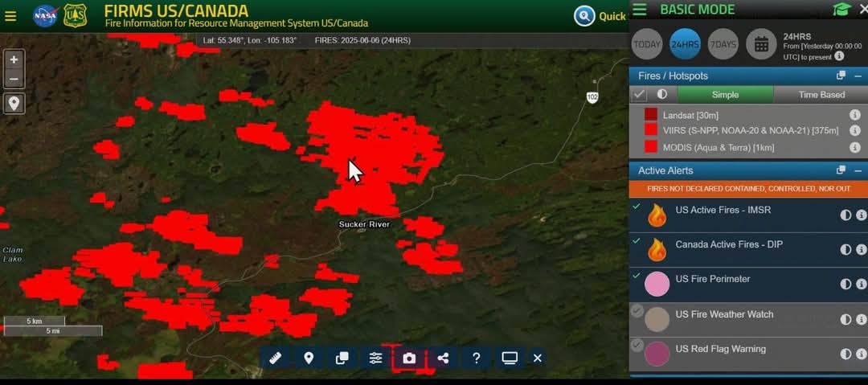The image size is (868, 385).
Task: Open the layers stack tool in bottom toolbar
Action: (342, 358)
